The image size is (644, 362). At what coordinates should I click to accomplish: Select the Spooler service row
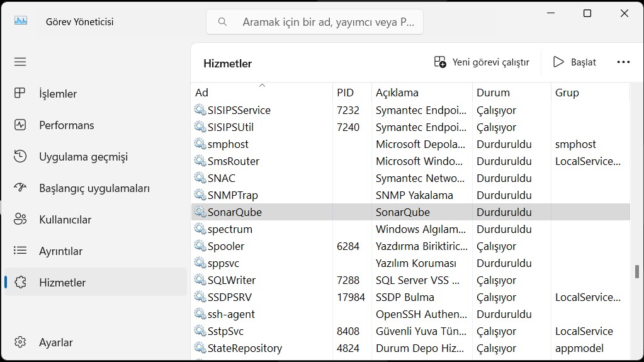click(410, 246)
